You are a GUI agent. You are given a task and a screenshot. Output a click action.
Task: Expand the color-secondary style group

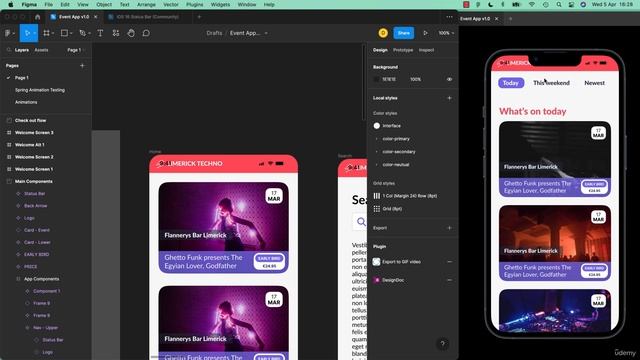(377, 152)
